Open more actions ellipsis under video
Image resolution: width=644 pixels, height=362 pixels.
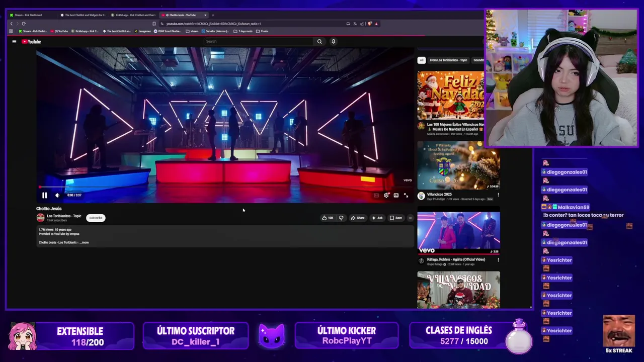click(x=411, y=218)
